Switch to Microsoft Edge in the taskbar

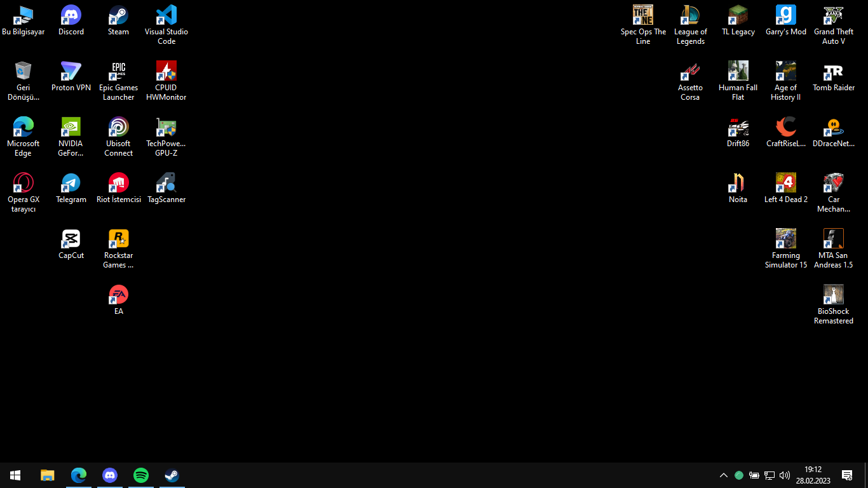[79, 475]
